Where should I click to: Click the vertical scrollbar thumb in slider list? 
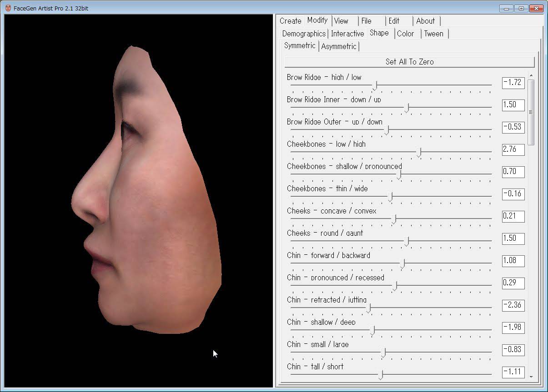(531, 112)
